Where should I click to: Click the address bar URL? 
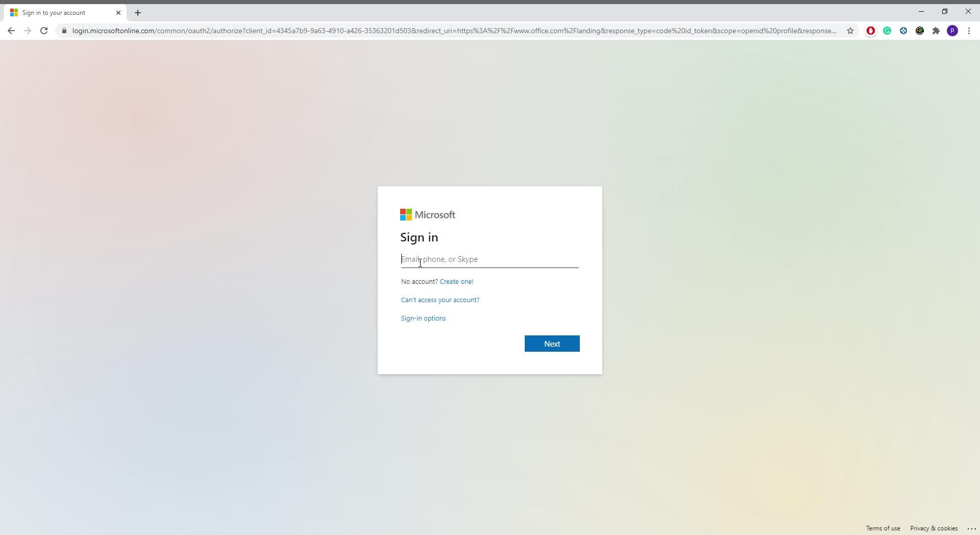tap(454, 31)
